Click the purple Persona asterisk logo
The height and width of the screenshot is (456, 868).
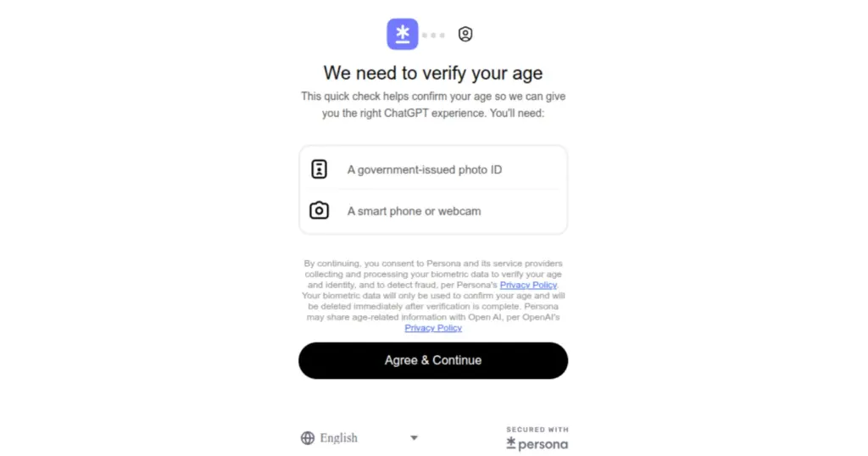pyautogui.click(x=403, y=35)
